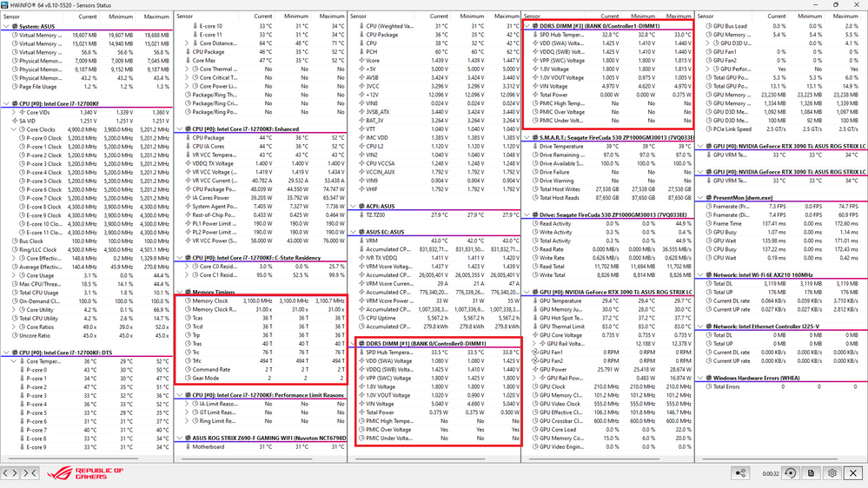Click the icon beside Drive Temperature
868x488 pixels.
[x=535, y=146]
